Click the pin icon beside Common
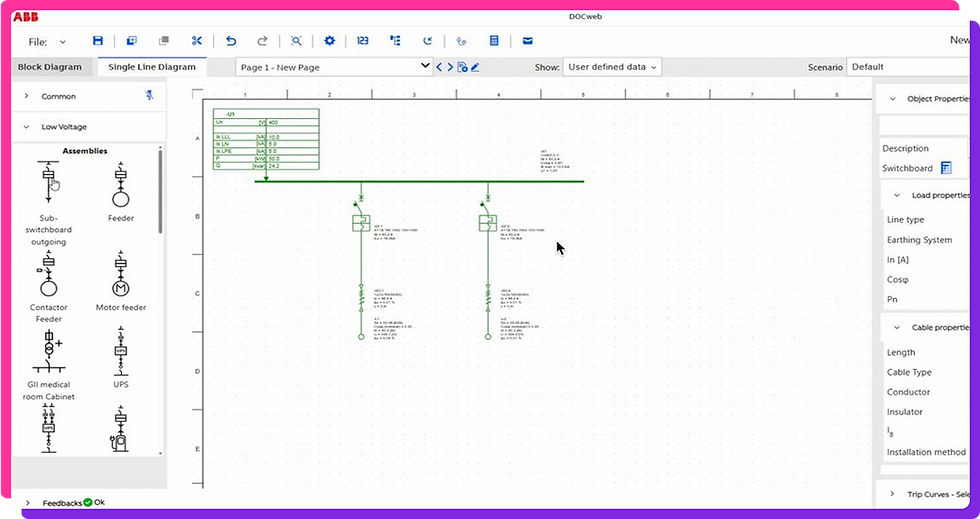Viewport: 980px width, 519px height. pyautogui.click(x=149, y=95)
